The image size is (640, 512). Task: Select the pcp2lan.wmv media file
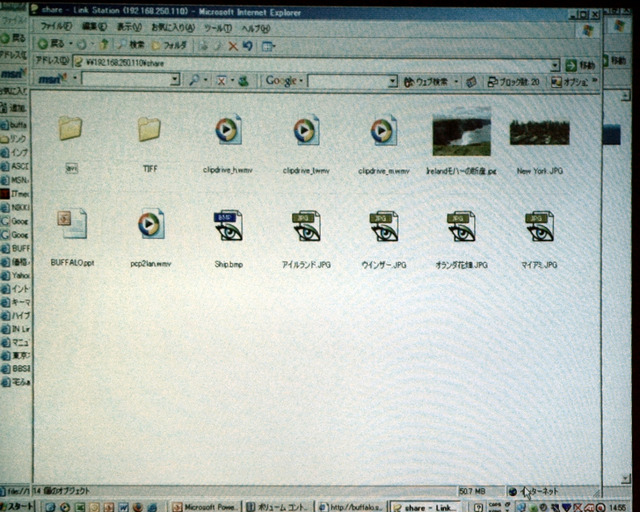pos(151,224)
